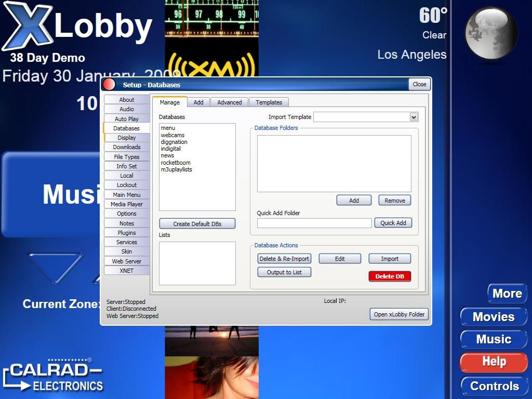Select the rocketboom database entry

pos(176,163)
